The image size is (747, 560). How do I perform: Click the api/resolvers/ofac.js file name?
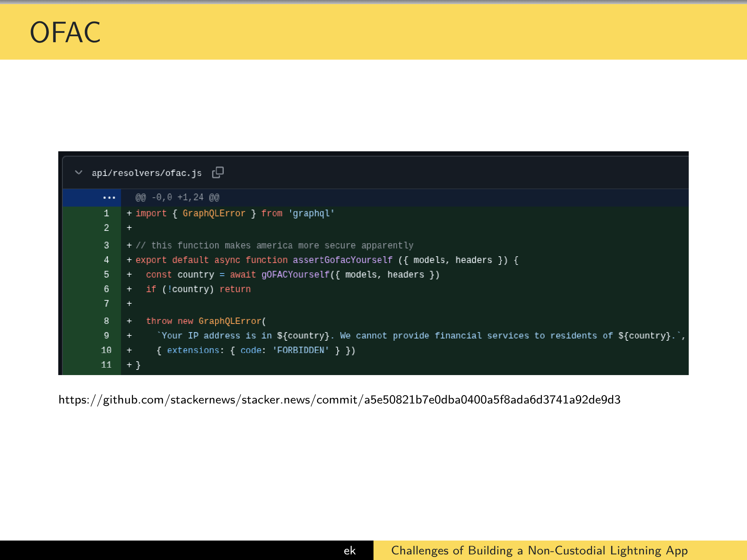click(146, 173)
